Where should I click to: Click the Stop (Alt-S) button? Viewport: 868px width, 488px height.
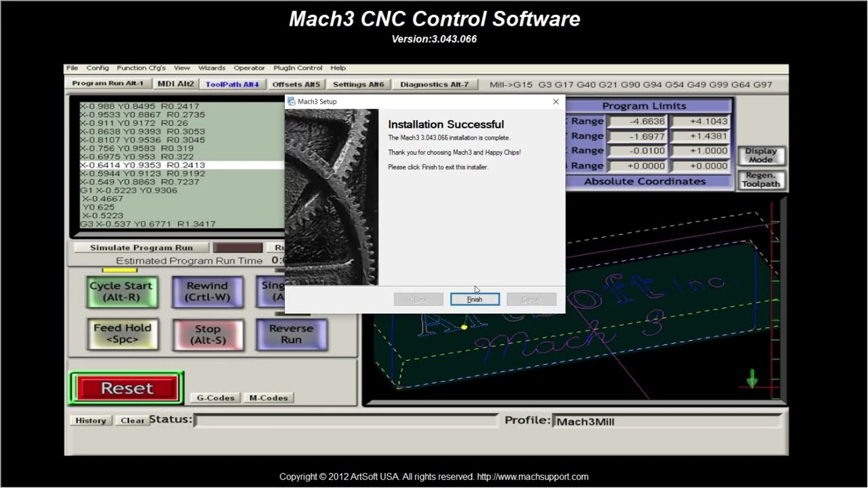[x=208, y=334]
